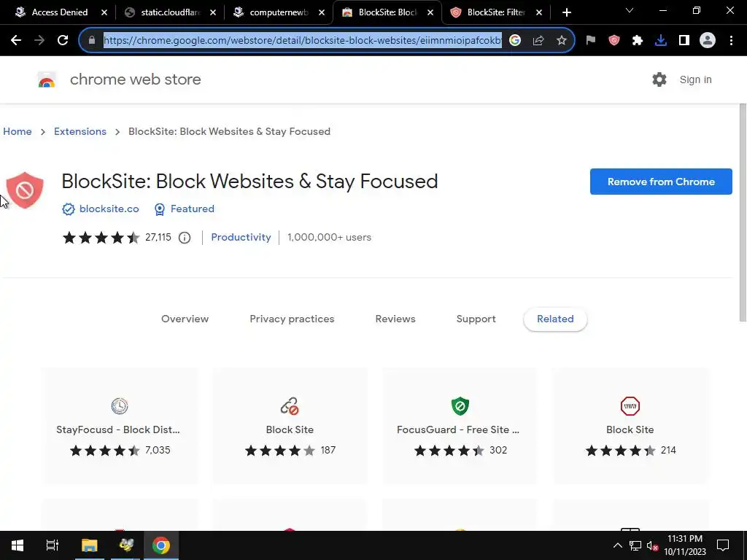Open the Productivity category link
Image resolution: width=747 pixels, height=560 pixels.
(241, 238)
